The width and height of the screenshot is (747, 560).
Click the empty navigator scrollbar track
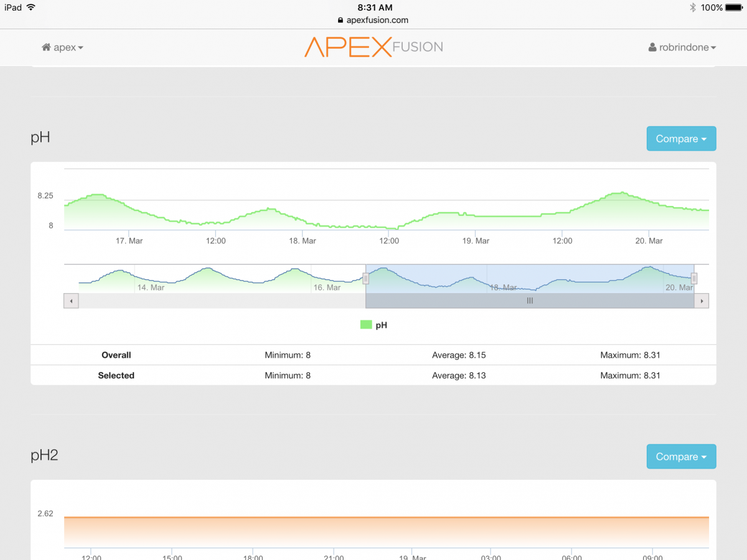pyautogui.click(x=222, y=301)
